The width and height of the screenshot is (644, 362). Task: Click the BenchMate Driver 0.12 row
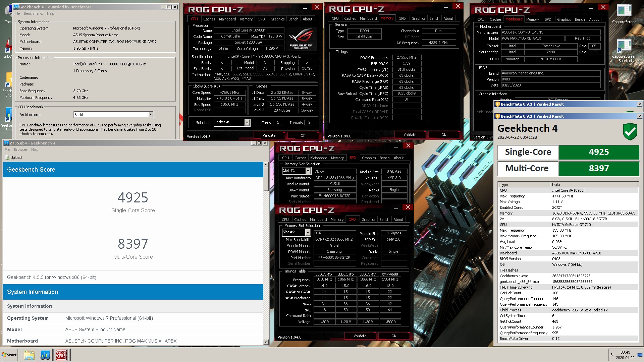568,339
